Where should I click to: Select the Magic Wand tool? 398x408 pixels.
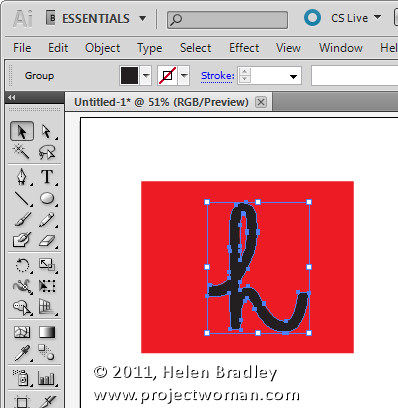coord(21,152)
